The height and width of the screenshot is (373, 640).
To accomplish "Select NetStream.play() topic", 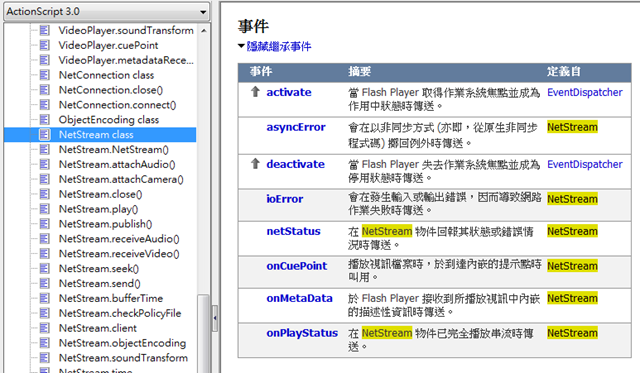I will coord(98,209).
